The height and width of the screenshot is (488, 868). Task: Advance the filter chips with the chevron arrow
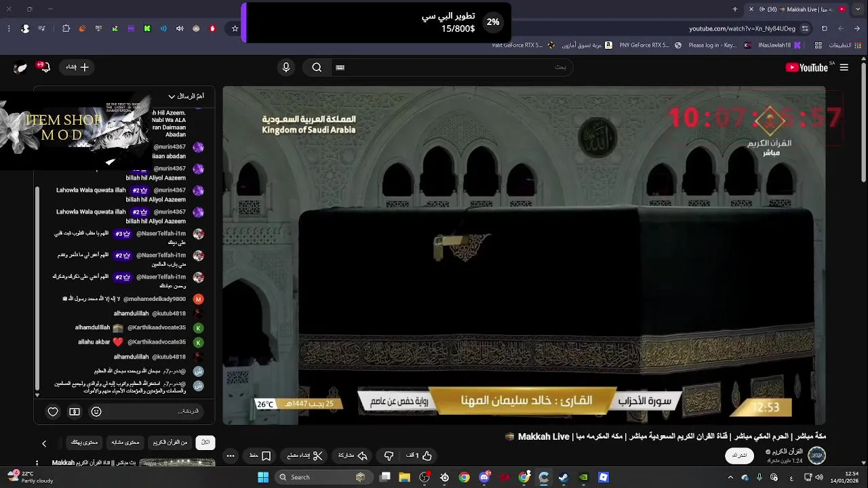(44, 443)
